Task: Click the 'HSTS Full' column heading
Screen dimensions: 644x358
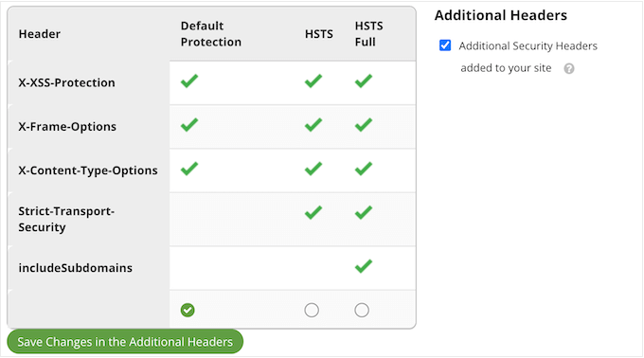Action: (368, 34)
